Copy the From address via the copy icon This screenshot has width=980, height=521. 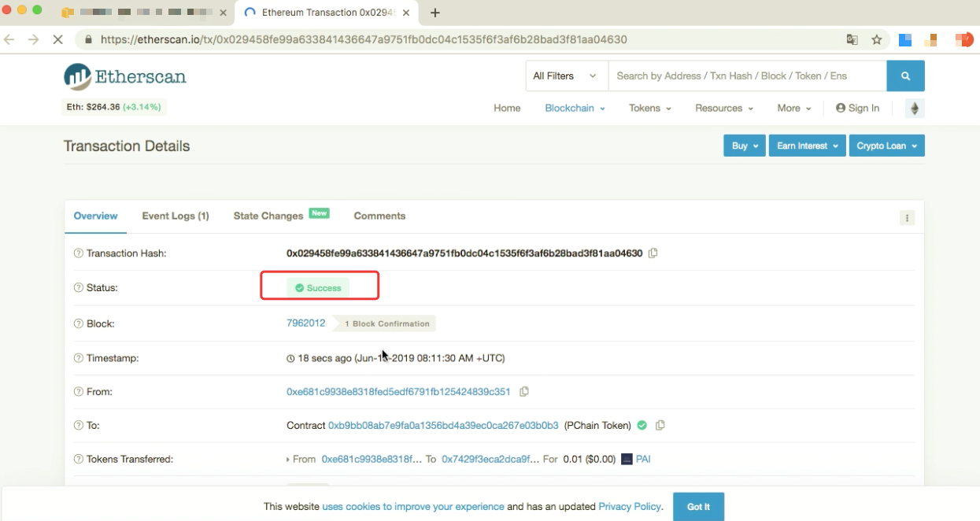point(524,391)
